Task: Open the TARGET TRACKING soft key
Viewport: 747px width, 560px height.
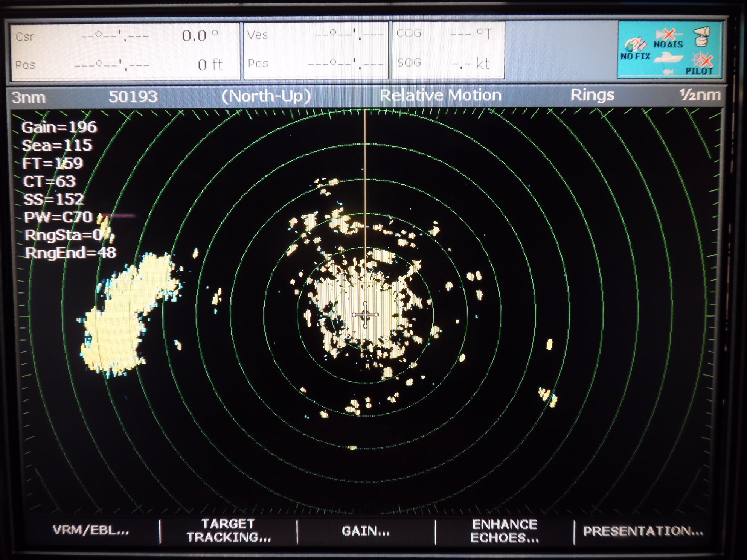Action: 229,530
